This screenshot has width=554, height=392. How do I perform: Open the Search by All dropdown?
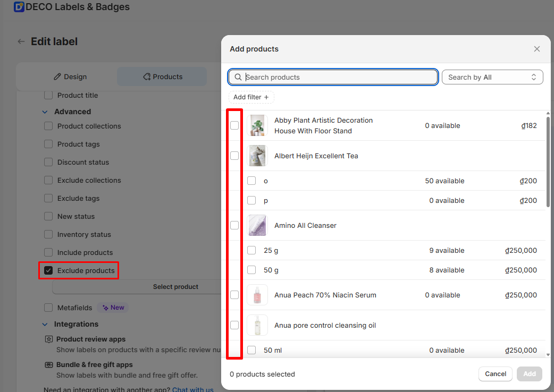point(492,78)
